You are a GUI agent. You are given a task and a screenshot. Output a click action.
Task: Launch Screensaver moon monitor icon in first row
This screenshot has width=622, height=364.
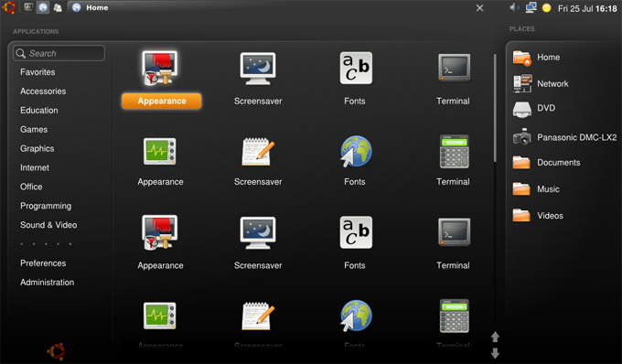pos(258,69)
